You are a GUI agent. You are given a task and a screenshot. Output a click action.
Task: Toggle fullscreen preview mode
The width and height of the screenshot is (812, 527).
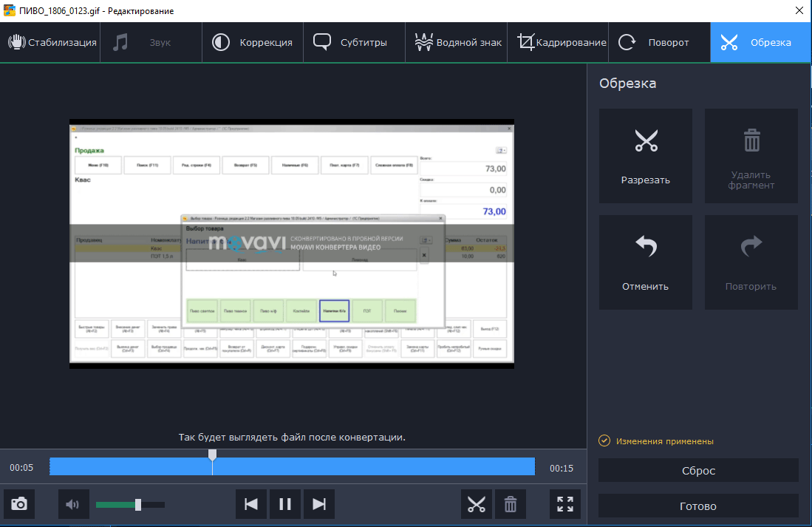pyautogui.click(x=565, y=504)
